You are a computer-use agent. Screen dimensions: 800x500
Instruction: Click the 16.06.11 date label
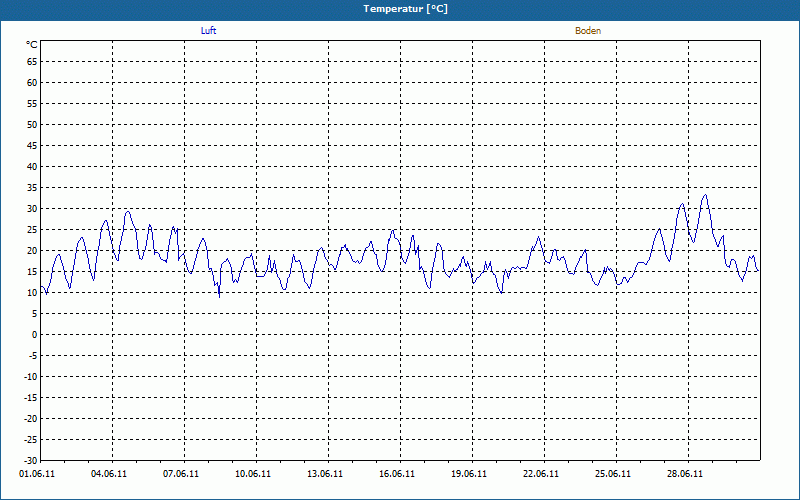(x=396, y=474)
